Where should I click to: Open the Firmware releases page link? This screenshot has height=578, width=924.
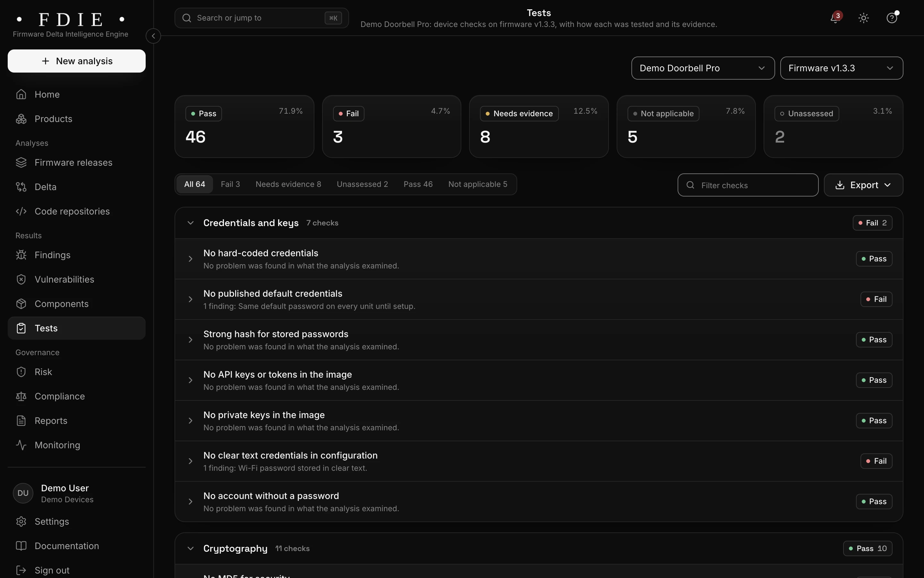(77, 162)
